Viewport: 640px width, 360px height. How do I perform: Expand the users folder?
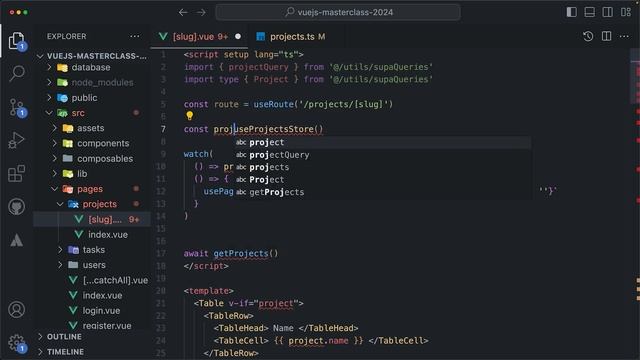coord(92,265)
